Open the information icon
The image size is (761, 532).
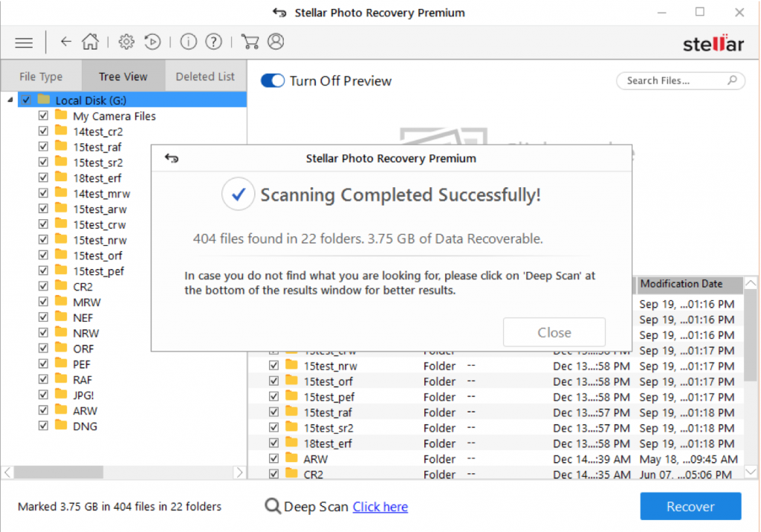[188, 42]
